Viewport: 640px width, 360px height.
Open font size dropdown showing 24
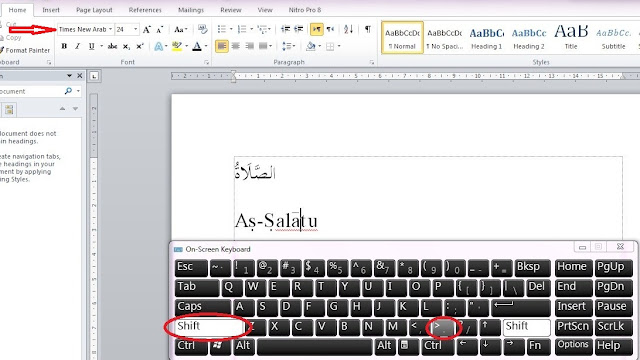click(x=136, y=29)
